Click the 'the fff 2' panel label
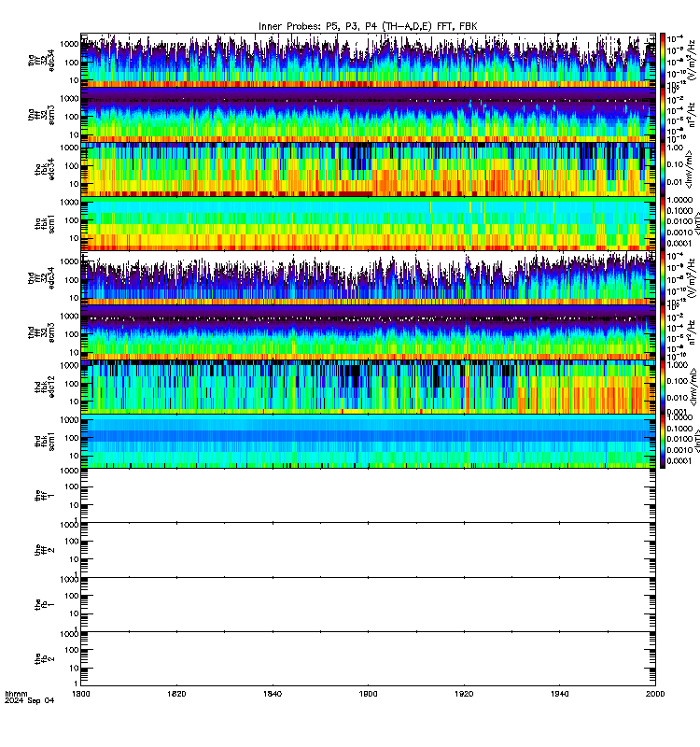The width and height of the screenshot is (700, 747). pos(45,550)
